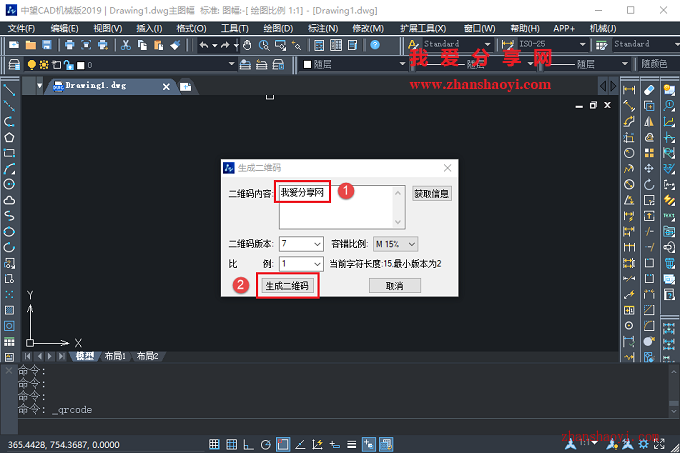Screen dimensions: 680x453
Task: Select the Polygon tool in left toolbar
Action: click(x=9, y=137)
